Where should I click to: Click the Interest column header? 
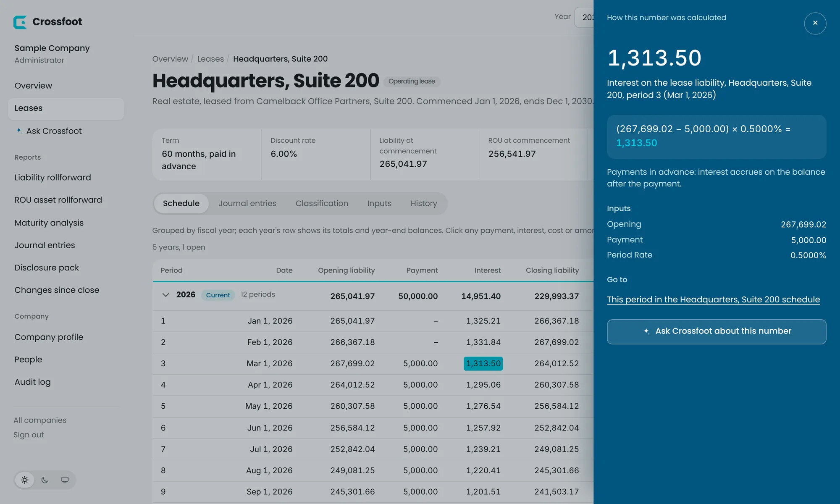point(487,270)
